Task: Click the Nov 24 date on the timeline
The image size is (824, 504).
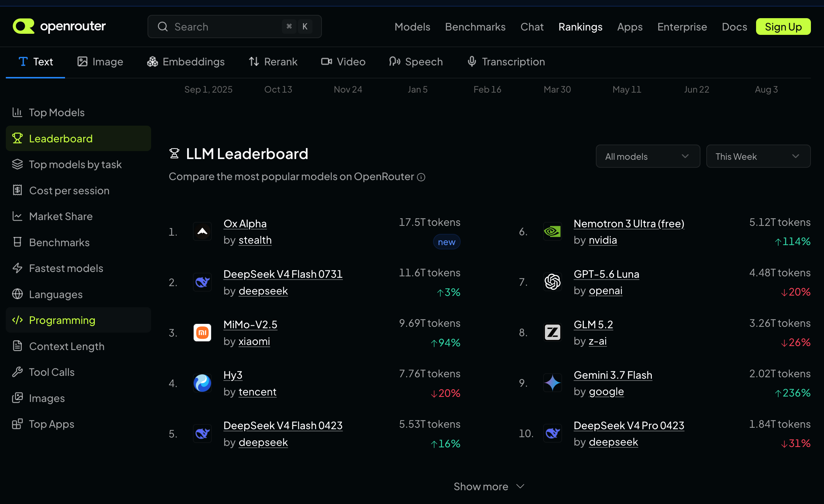Action: (348, 89)
